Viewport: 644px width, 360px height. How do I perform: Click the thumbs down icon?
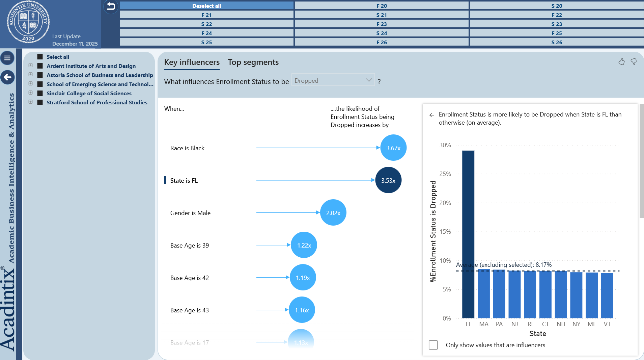click(x=634, y=61)
